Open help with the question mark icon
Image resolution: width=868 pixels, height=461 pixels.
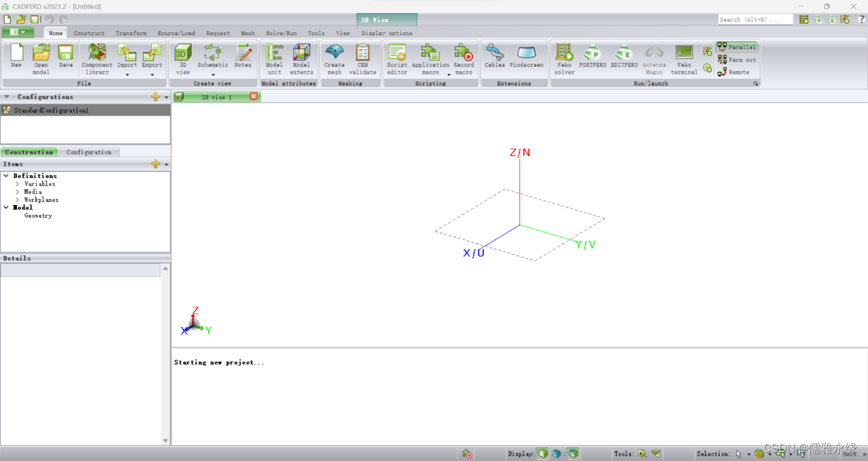point(861,19)
